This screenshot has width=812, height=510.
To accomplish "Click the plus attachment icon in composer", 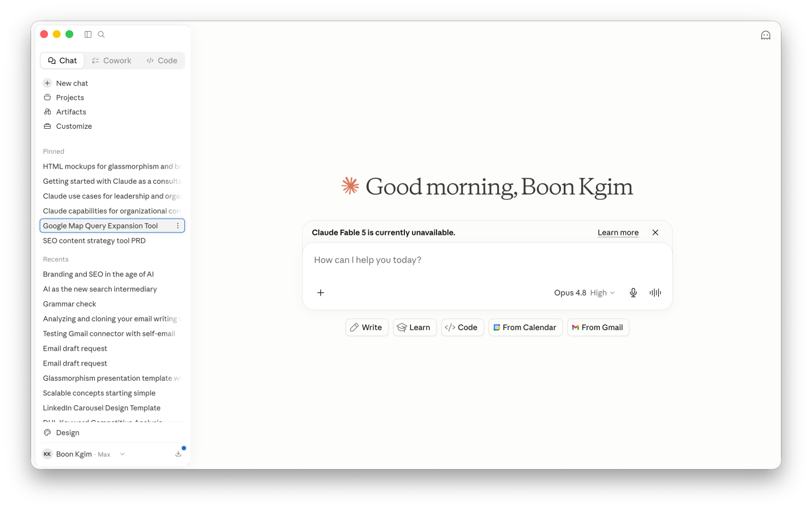I will click(x=321, y=293).
